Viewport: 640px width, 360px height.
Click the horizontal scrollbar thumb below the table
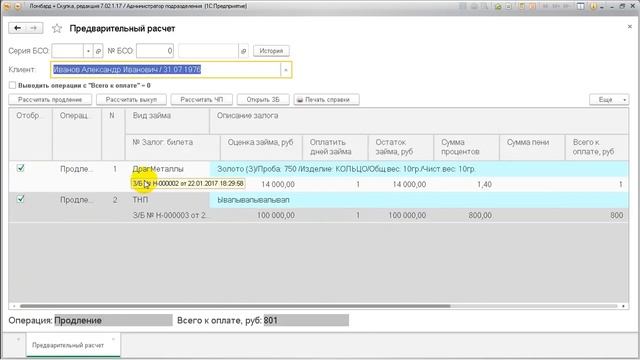click(235, 306)
